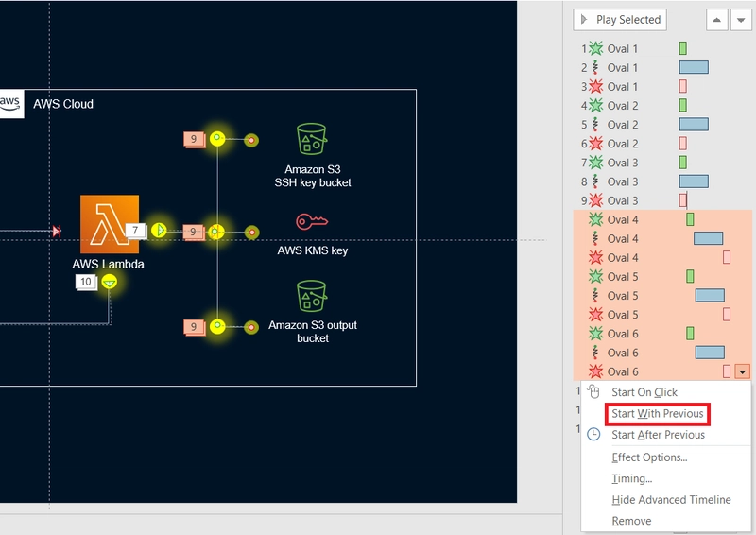
Task: Open Timing settings from menu
Action: click(631, 478)
